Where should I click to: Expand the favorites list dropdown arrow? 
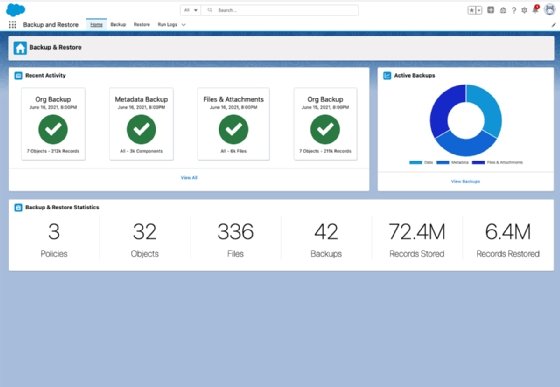tap(479, 10)
